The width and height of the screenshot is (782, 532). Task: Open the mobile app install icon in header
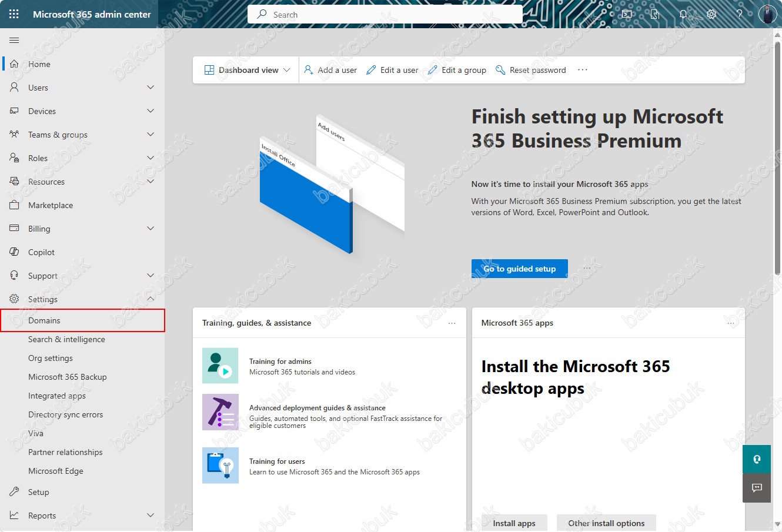(x=655, y=14)
